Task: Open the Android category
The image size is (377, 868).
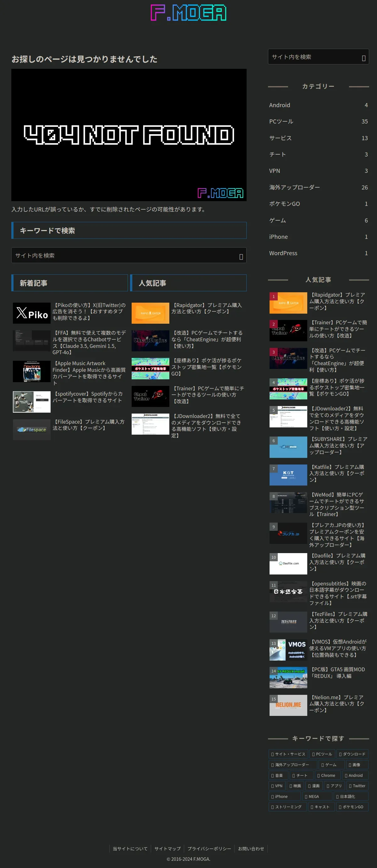Action: 318,105
